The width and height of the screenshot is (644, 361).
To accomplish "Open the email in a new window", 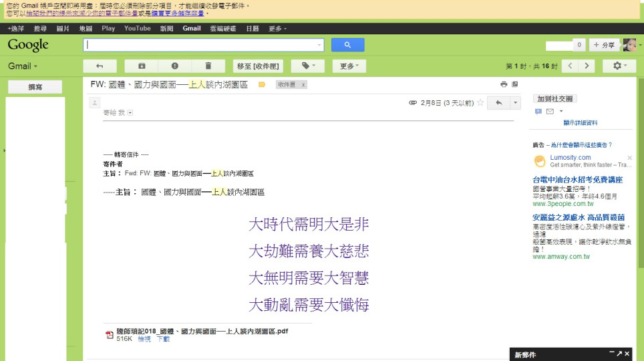I will tap(514, 85).
